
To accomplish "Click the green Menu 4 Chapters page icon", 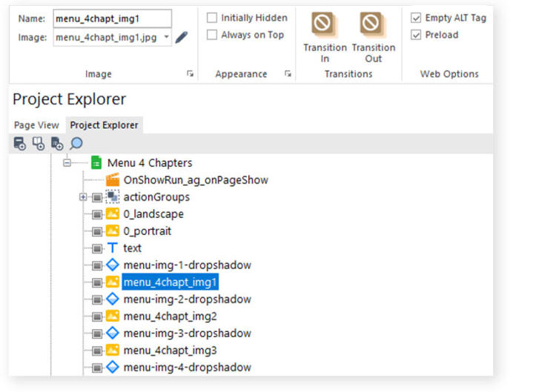I will [96, 163].
